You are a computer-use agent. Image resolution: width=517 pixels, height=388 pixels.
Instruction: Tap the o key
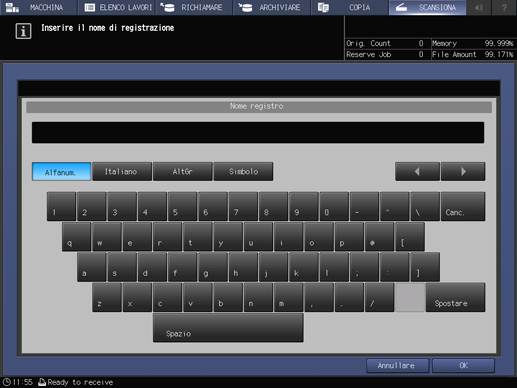coord(319,237)
